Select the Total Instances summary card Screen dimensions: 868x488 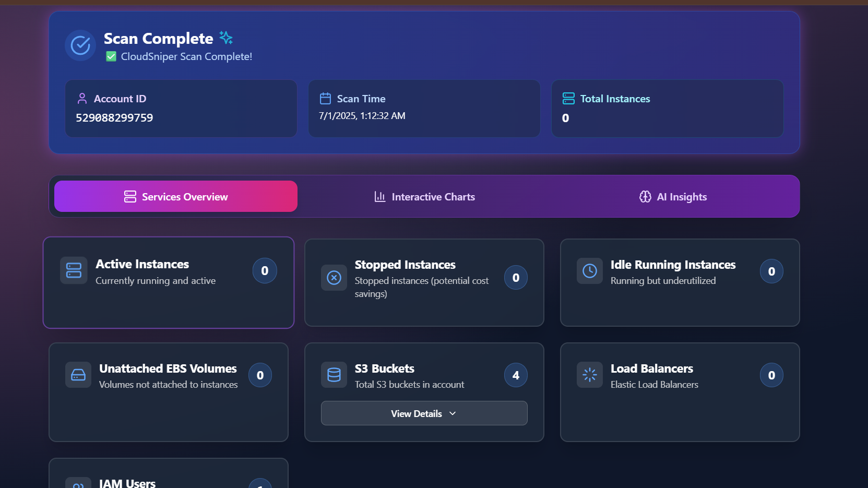[667, 108]
